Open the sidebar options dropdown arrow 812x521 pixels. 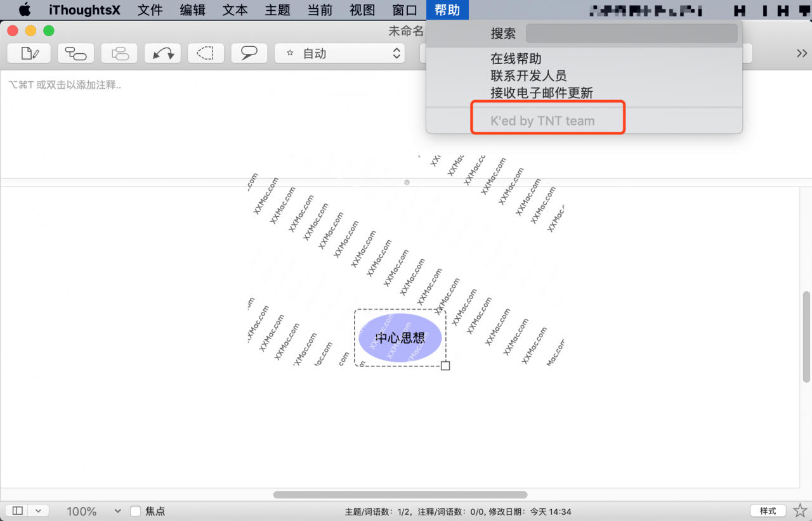38,511
